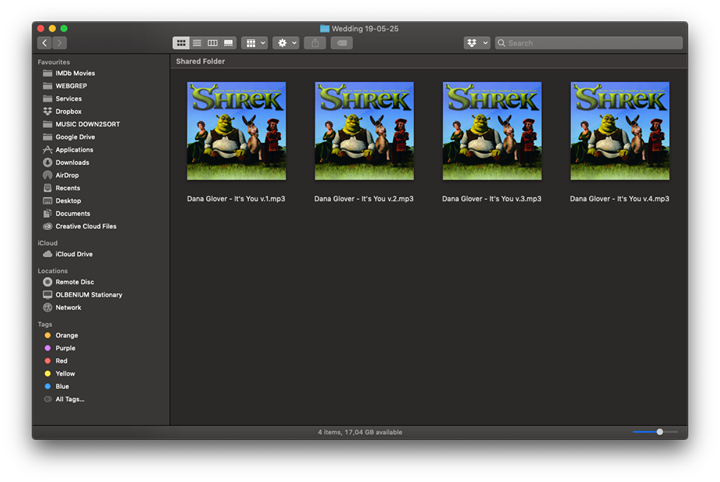The width and height of the screenshot is (720, 482).
Task: Click the Edit Tags toolbar button
Action: click(342, 43)
